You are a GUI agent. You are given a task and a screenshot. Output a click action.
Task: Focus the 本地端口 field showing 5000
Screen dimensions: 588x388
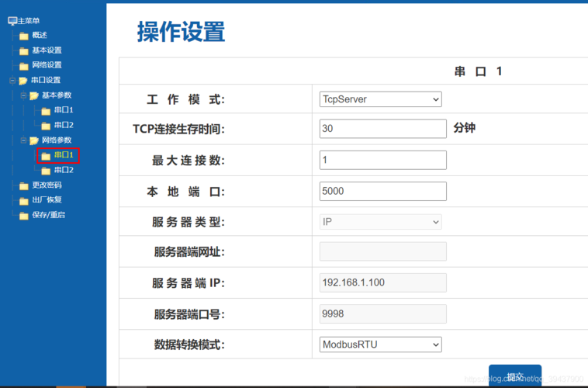click(383, 192)
